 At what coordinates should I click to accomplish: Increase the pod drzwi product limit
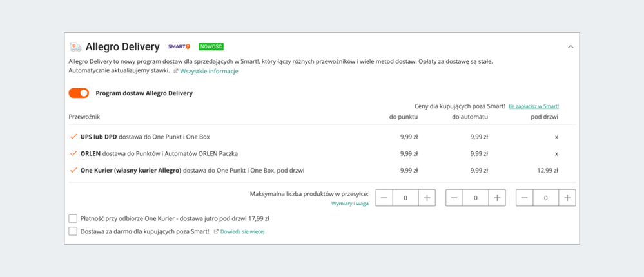567,198
